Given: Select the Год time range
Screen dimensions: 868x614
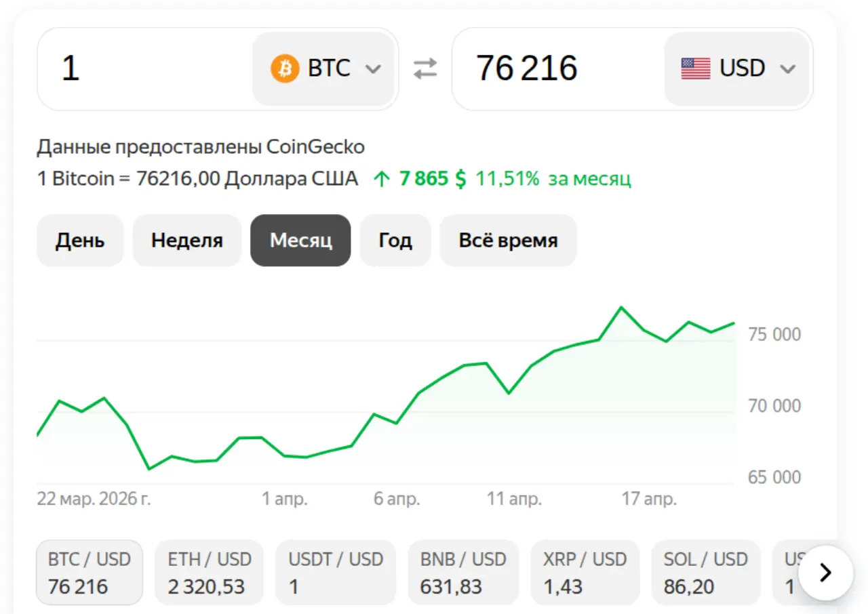Looking at the screenshot, I should point(395,240).
